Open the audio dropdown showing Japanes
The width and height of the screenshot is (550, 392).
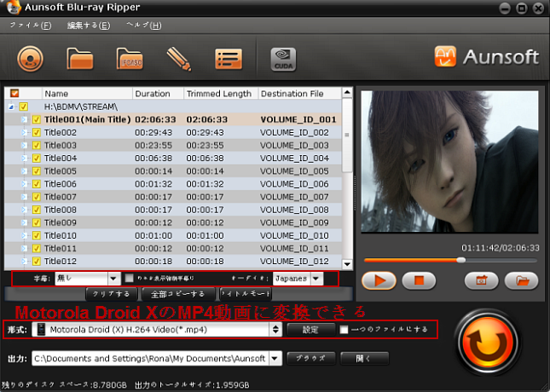pos(298,279)
